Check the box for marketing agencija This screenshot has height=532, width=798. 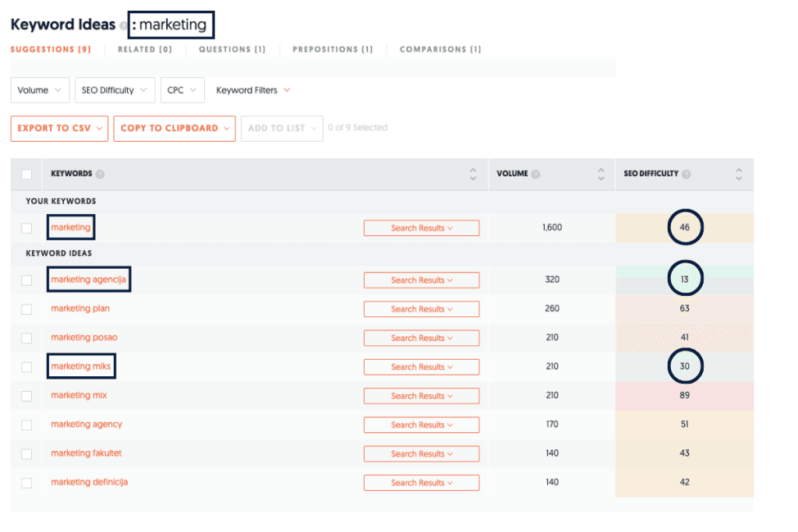pos(27,280)
